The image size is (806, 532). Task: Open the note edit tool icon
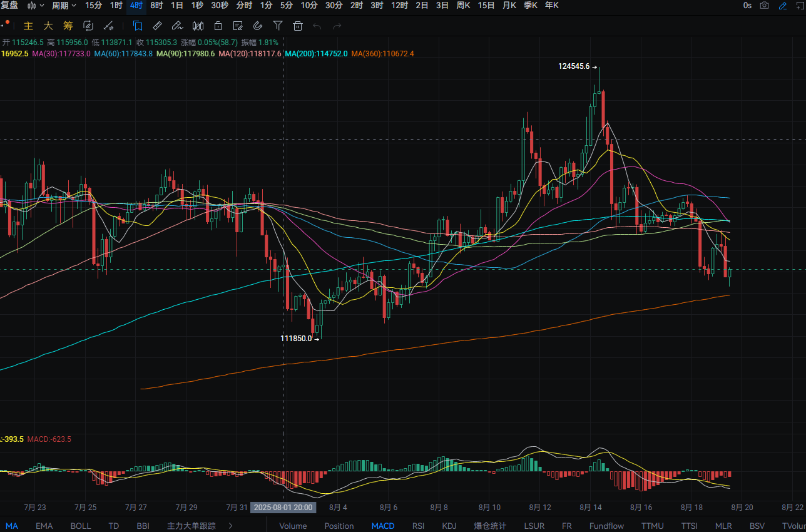238,26
